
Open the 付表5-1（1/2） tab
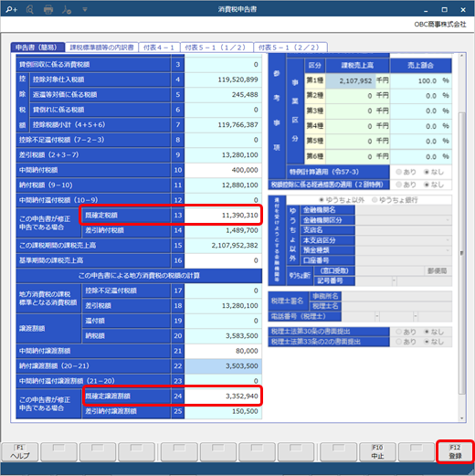[x=216, y=48]
